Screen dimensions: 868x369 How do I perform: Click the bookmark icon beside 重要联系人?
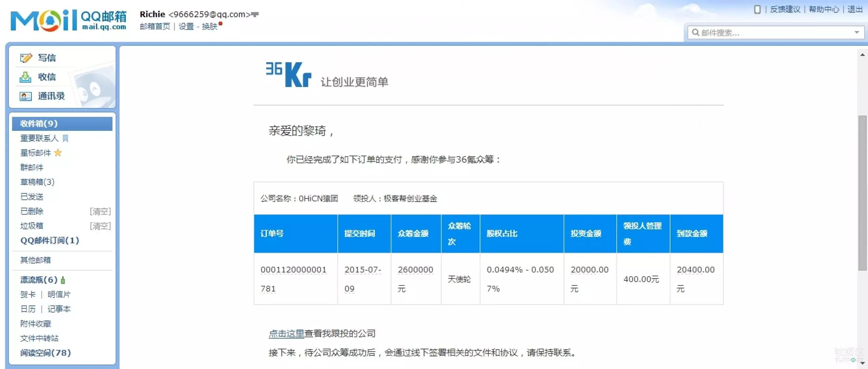tap(66, 138)
